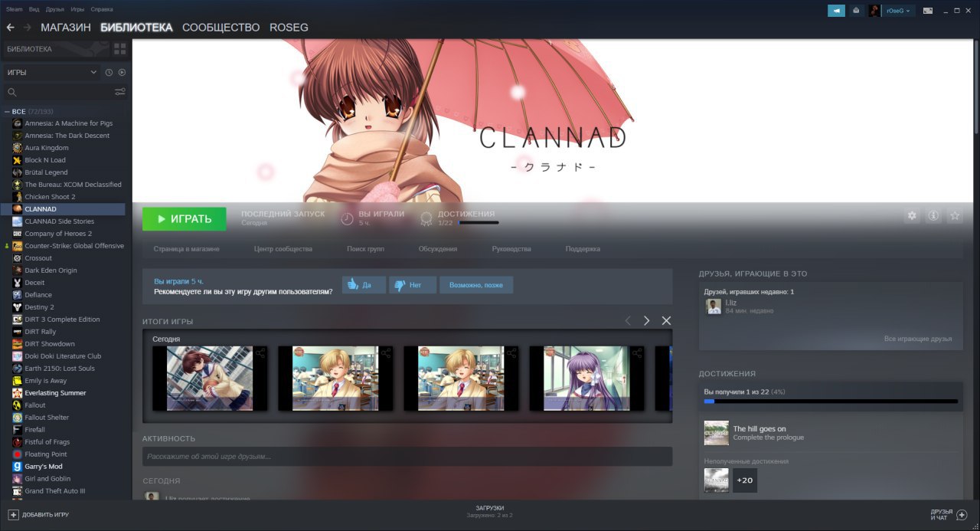Start CLANNAD with ИГРАТЬ button
This screenshot has width=980, height=531.
point(185,219)
